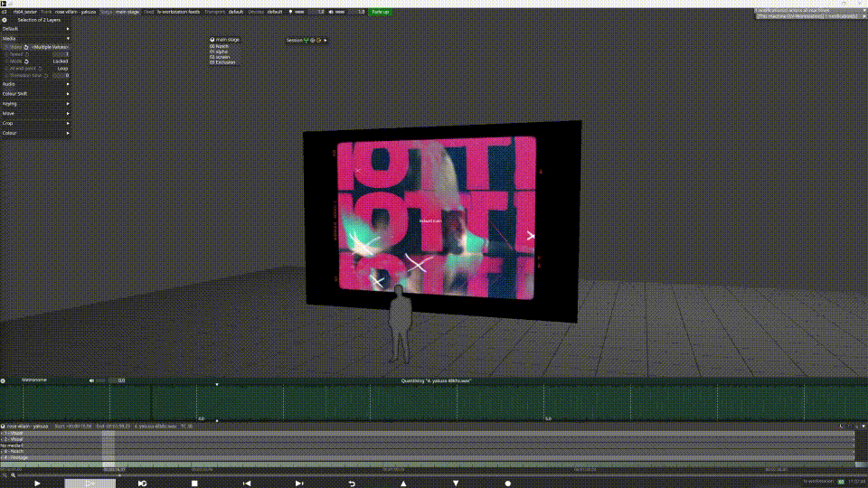Click the main stage widget header

pyautogui.click(x=225, y=40)
